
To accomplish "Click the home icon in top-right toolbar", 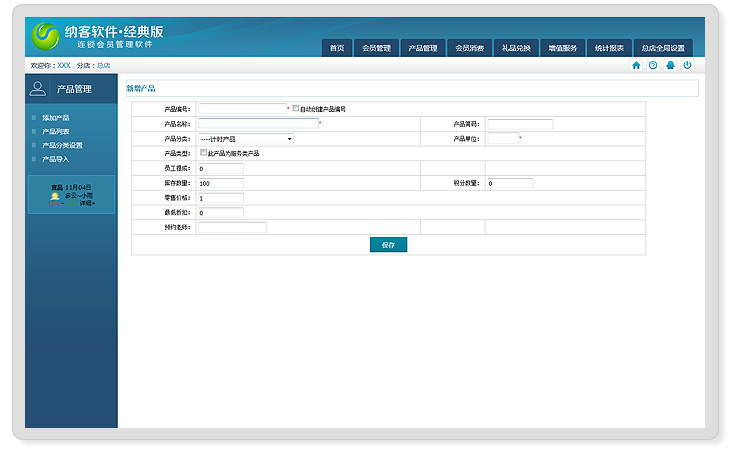I will (636, 65).
